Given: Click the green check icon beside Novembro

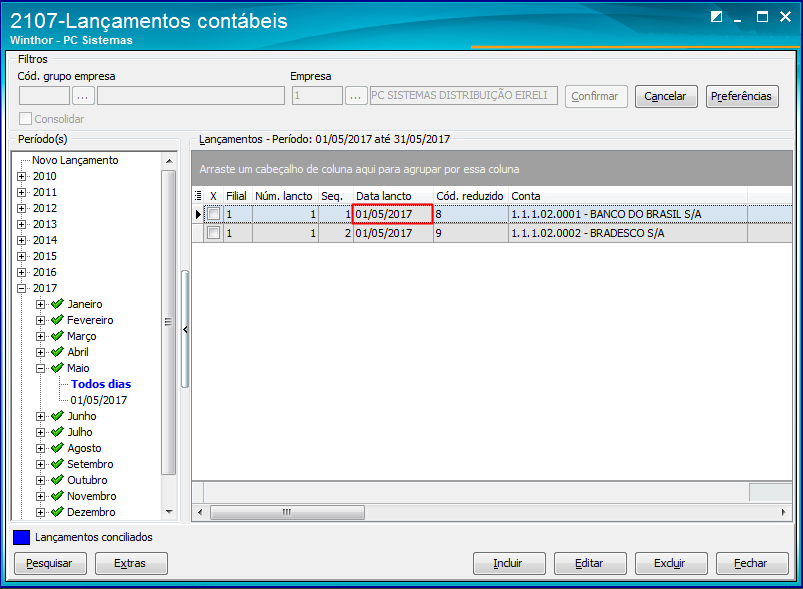Looking at the screenshot, I should click(x=57, y=496).
